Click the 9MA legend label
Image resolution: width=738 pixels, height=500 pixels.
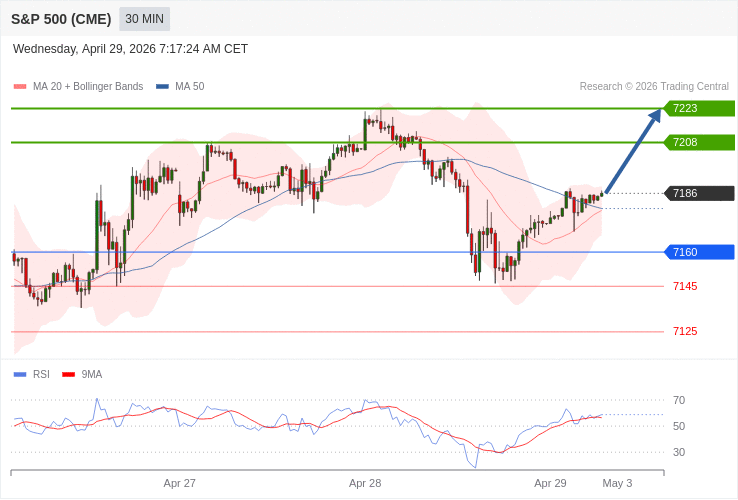[92, 375]
